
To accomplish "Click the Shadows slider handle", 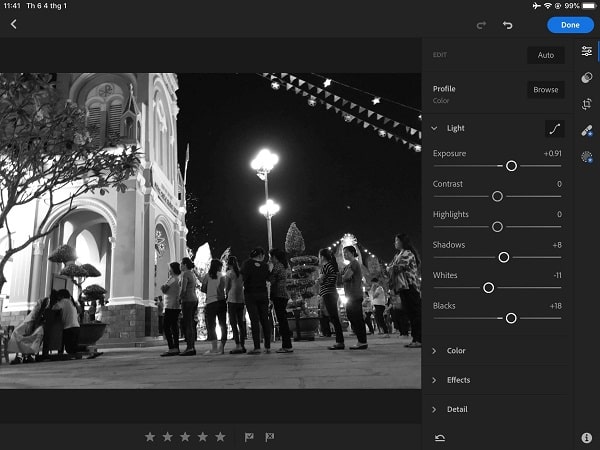I will 504,257.
